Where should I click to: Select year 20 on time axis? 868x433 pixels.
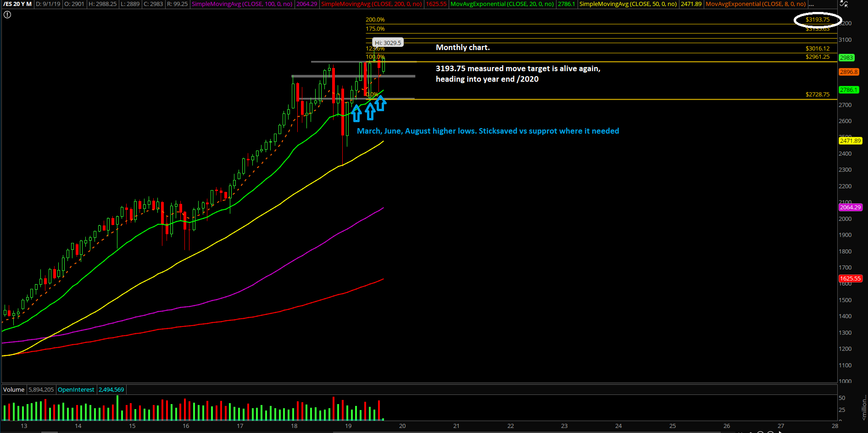tap(402, 426)
